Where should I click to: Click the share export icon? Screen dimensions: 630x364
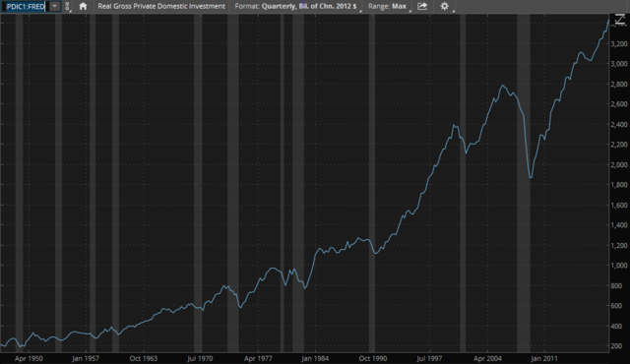click(x=422, y=7)
